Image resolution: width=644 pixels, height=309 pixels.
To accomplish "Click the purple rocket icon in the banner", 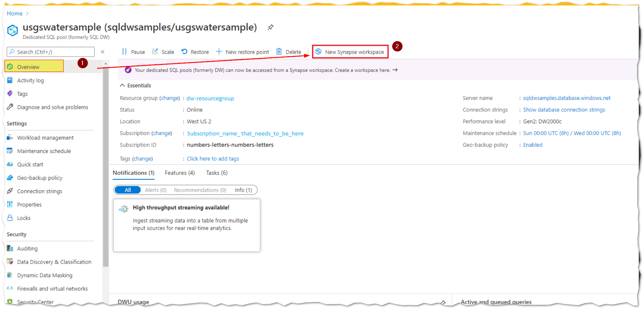I will pos(128,70).
